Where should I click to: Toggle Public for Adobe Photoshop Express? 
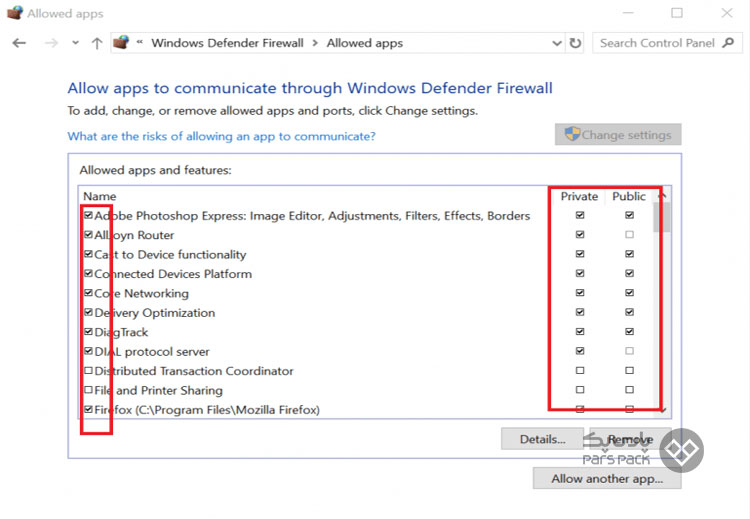tap(629, 215)
